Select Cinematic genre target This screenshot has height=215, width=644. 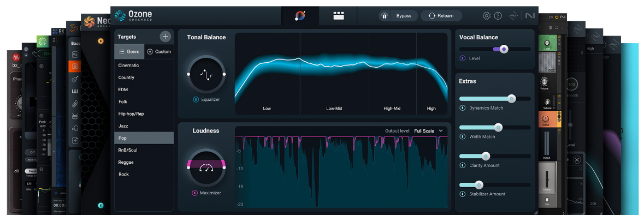tap(144, 65)
